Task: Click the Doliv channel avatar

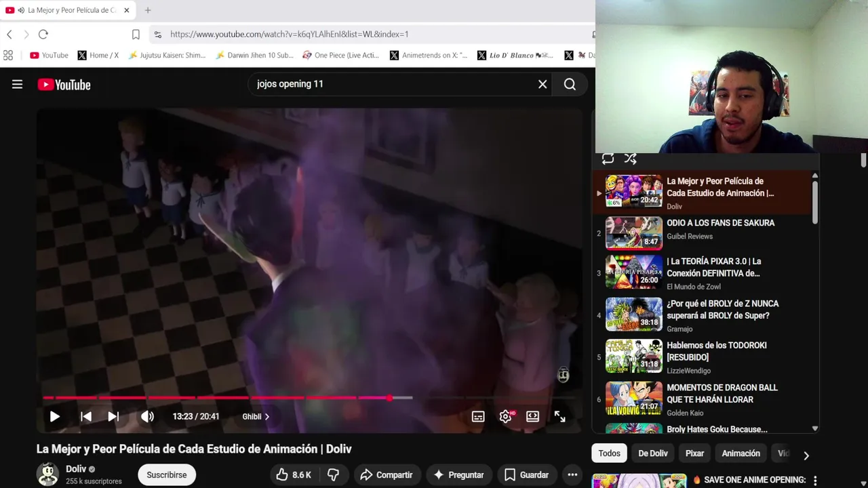Action: (47, 474)
